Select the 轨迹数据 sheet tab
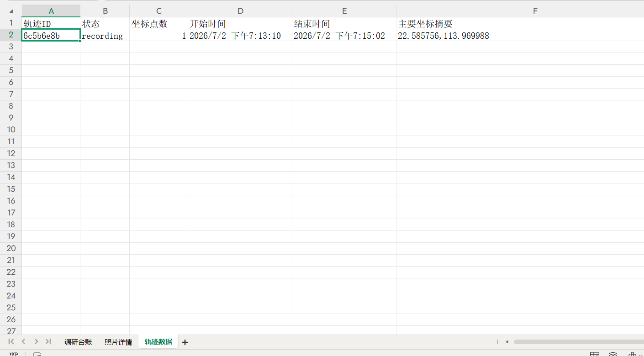Viewport: 644px width, 356px height. tap(158, 341)
